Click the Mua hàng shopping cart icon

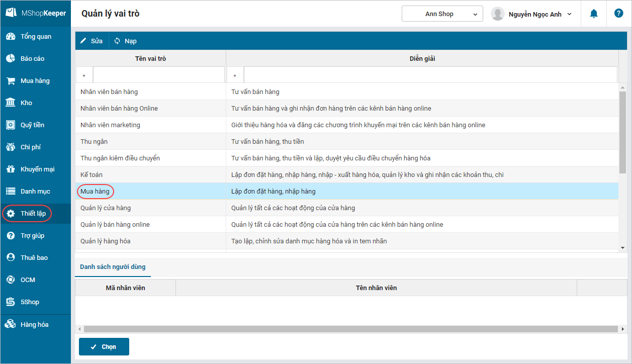pos(10,81)
